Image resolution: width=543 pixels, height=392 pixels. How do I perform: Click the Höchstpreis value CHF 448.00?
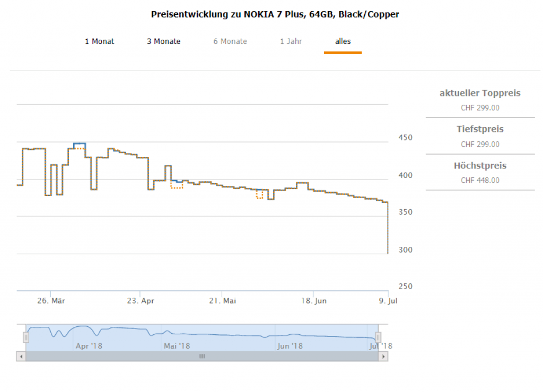[480, 180]
